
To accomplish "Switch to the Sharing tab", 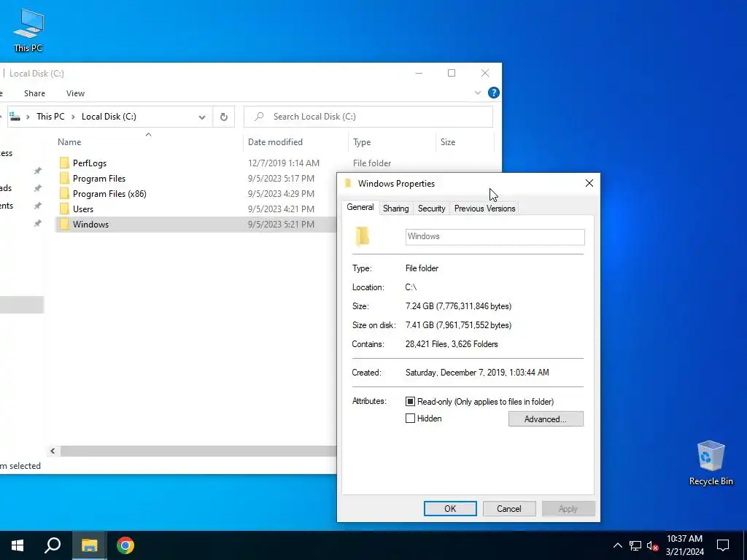I will tap(396, 209).
